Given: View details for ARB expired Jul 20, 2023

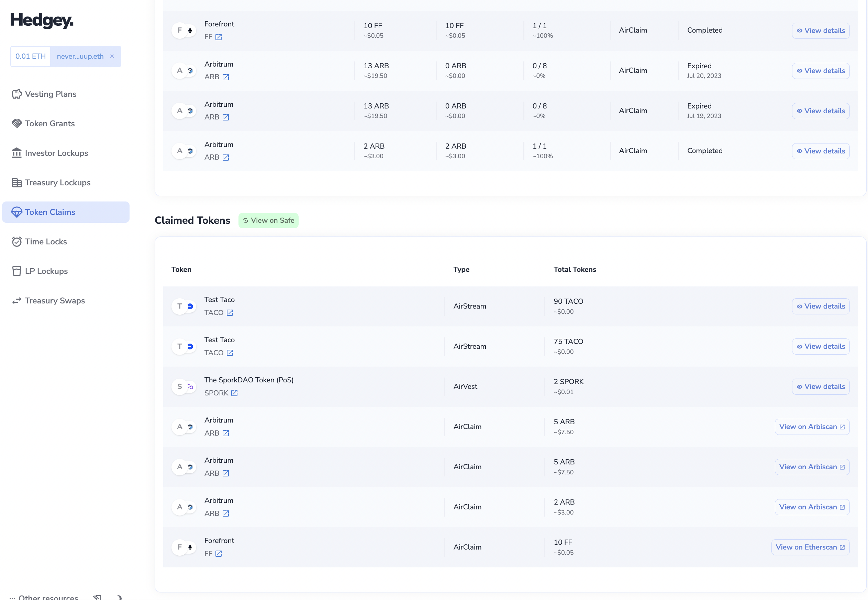Looking at the screenshot, I should coord(820,71).
